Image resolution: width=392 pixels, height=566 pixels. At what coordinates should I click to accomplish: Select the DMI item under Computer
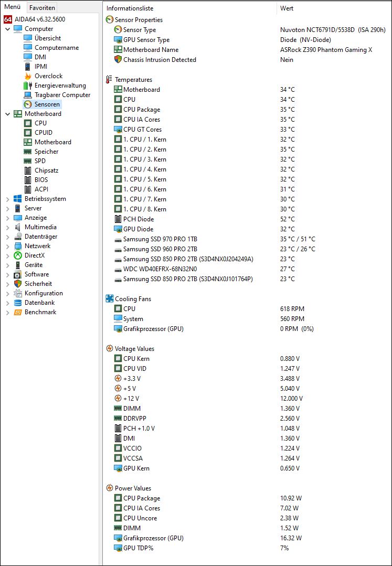[x=40, y=57]
